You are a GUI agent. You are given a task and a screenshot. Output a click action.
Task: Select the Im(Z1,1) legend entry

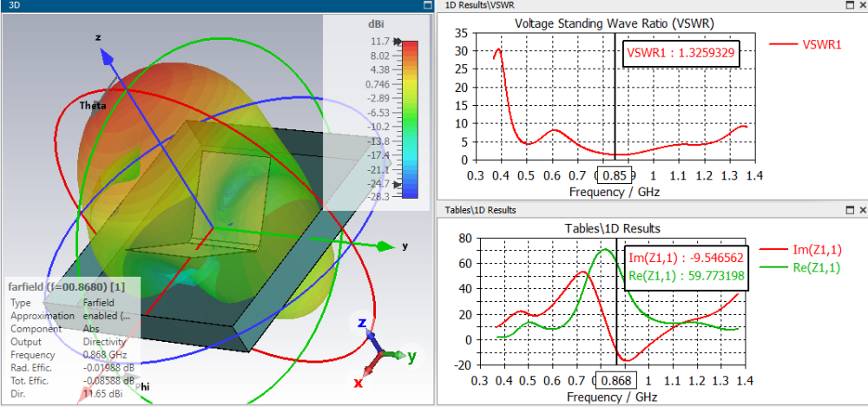coord(801,251)
